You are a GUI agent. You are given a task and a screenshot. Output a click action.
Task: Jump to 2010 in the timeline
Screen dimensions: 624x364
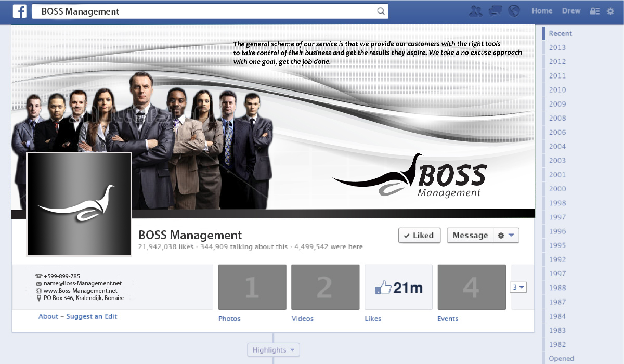tap(557, 90)
